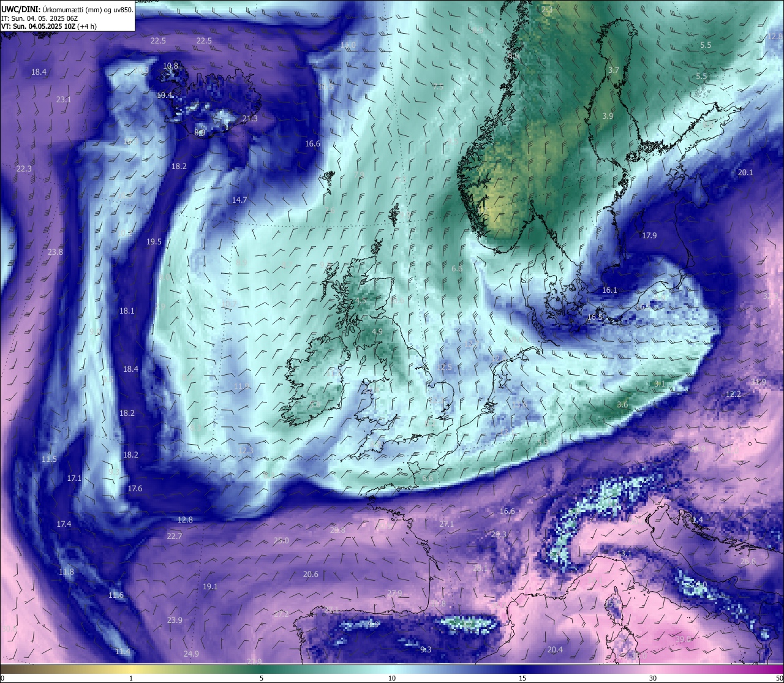784x683 pixels.
Task: Click the 13.1 map value
Action: click(624, 553)
